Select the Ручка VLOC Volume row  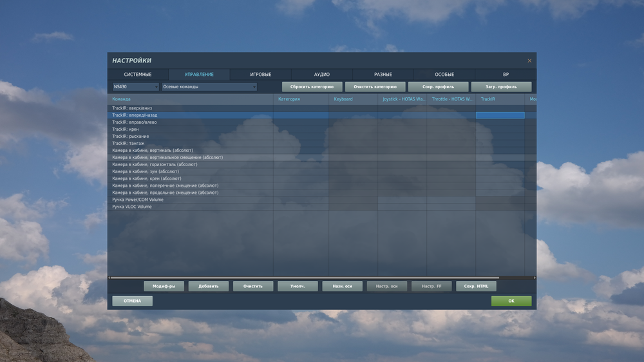click(322, 207)
